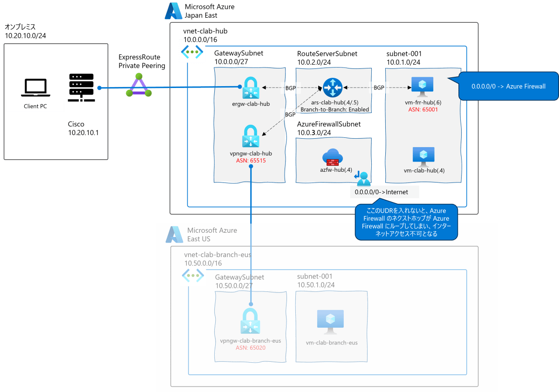Click the 'オンプレミス 10.20.10.0/24' heading
The image size is (559, 392).
click(25, 31)
